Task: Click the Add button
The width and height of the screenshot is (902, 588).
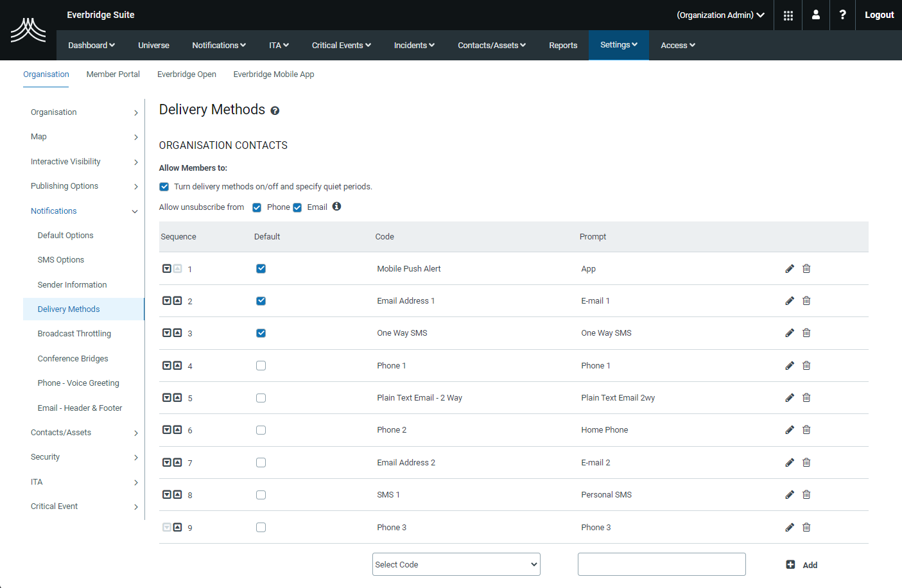Action: coord(802,565)
